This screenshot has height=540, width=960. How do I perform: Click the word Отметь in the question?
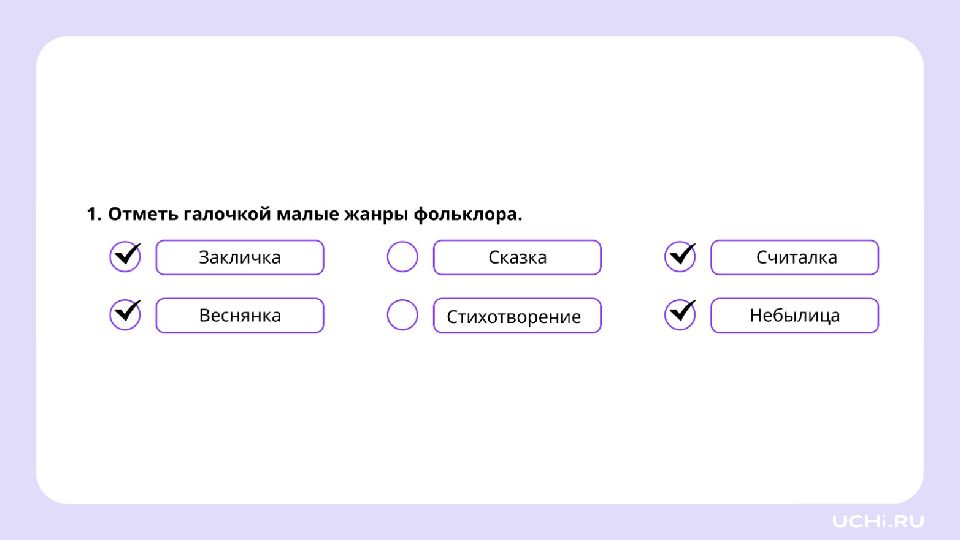pyautogui.click(x=143, y=214)
